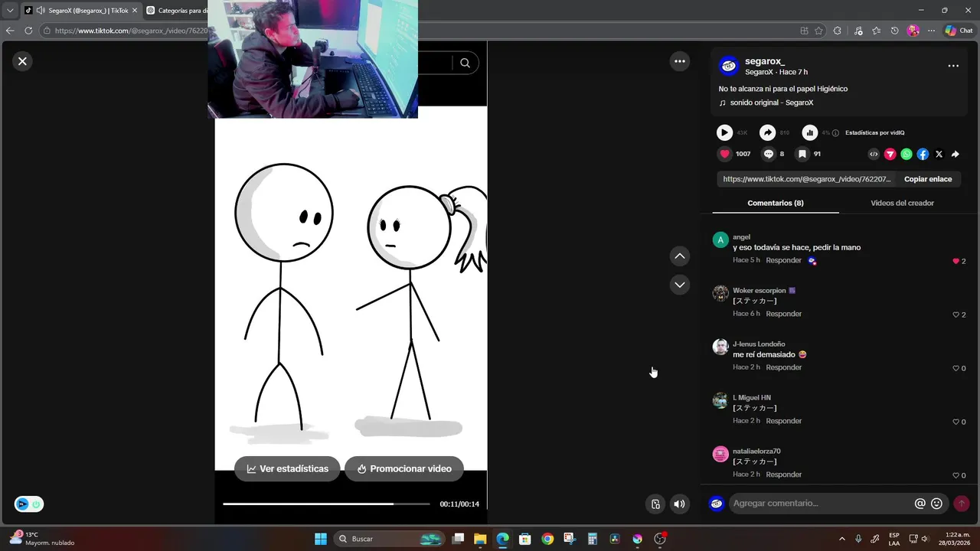Click the info icon next to 4%
This screenshot has height=551, width=980.
click(x=835, y=132)
